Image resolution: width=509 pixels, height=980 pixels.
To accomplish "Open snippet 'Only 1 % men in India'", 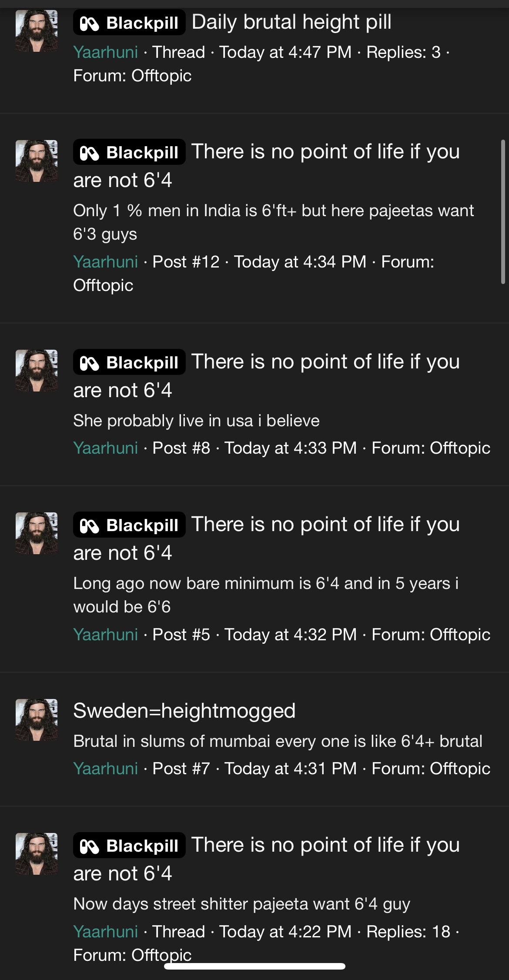I will [x=273, y=222].
